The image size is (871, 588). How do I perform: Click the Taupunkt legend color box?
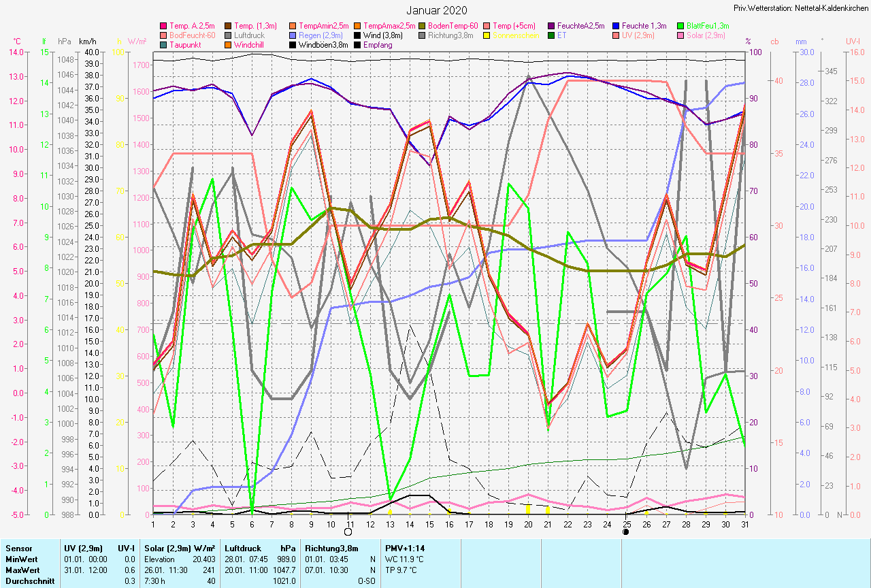click(163, 45)
